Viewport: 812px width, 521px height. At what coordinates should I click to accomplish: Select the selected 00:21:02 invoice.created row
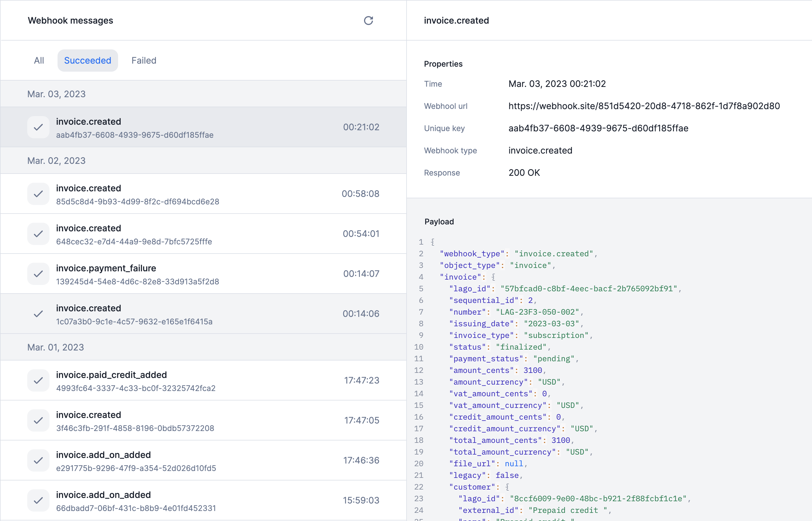(203, 127)
